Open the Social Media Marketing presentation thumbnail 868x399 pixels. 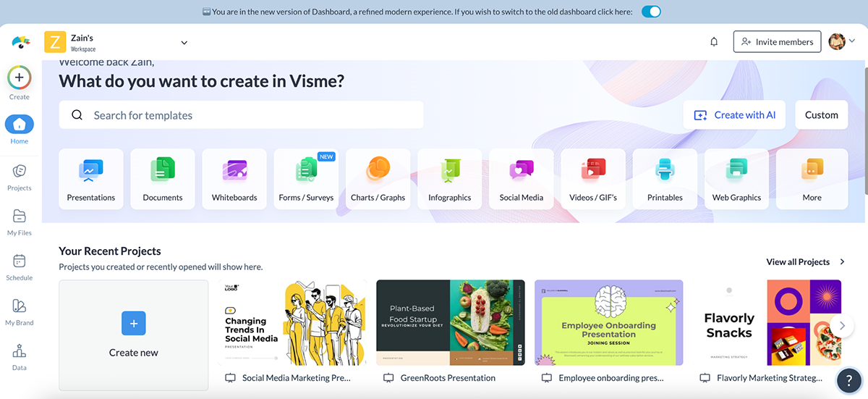point(292,322)
